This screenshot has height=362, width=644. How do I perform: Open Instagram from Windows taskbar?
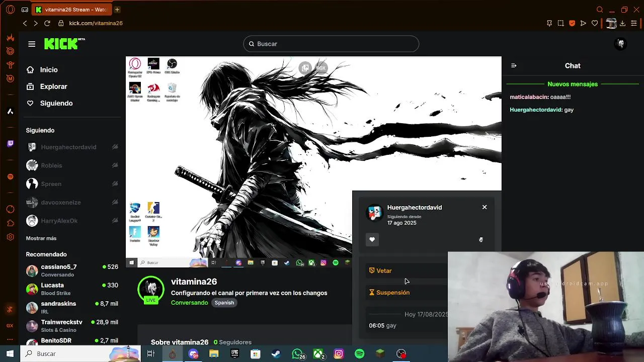click(339, 354)
